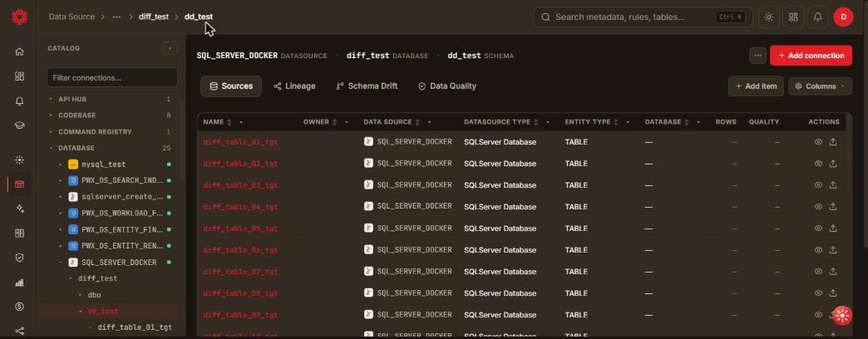Switch to the Schema Drift tab
This screenshot has height=339, width=868.
click(x=367, y=86)
